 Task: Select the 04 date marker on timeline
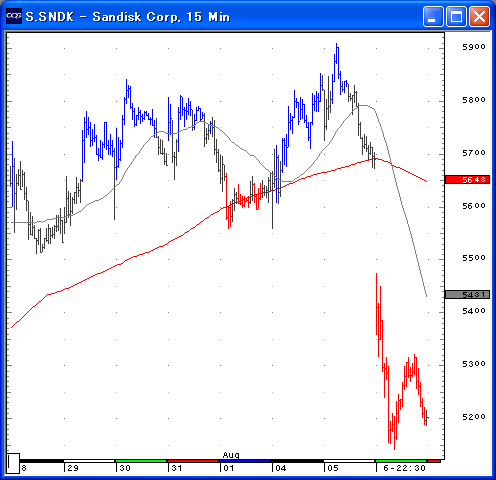coord(281,468)
